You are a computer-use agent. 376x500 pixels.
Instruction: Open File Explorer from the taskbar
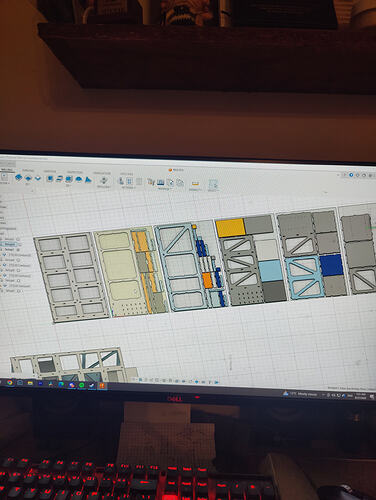pyautogui.click(x=30, y=383)
